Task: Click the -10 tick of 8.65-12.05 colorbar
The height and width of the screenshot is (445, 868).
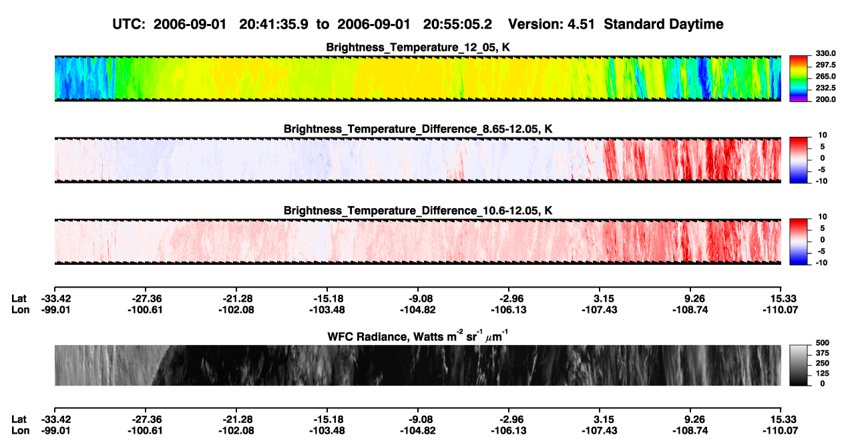Action: 821,181
